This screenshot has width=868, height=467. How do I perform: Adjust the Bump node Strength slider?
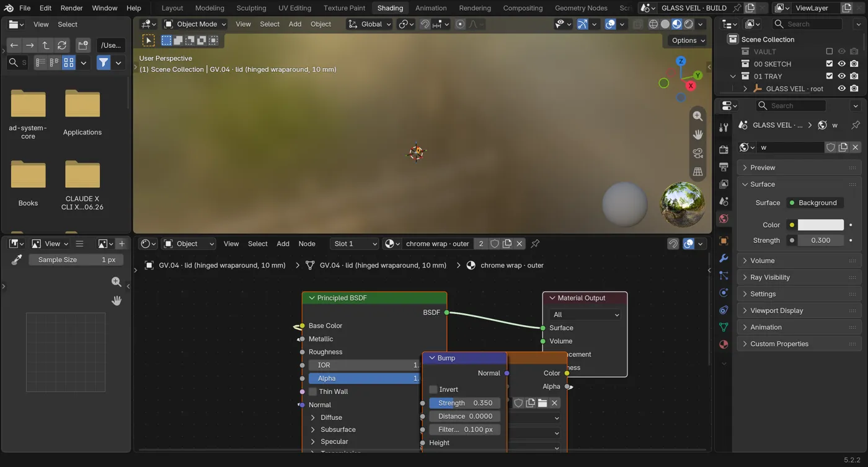coord(465,403)
